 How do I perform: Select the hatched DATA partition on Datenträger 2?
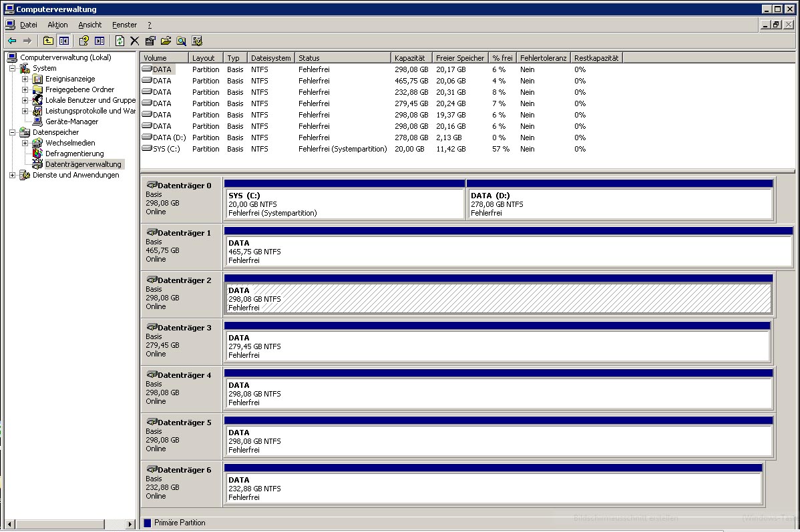click(x=498, y=294)
